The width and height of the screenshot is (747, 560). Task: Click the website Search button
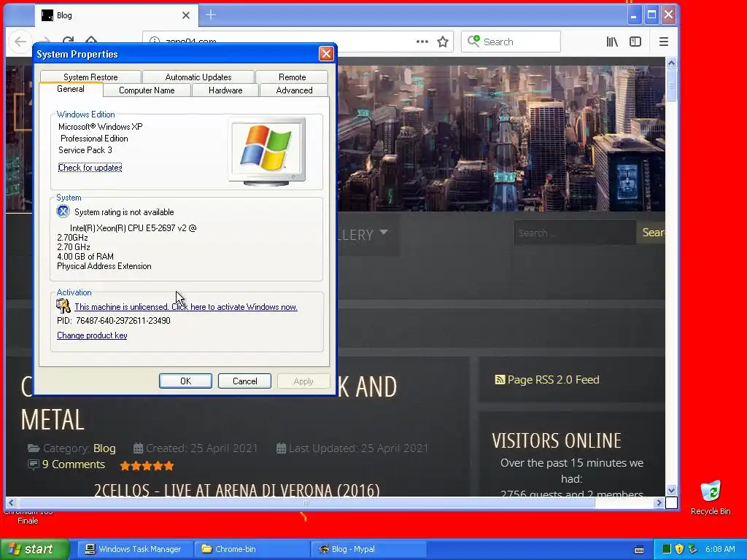pyautogui.click(x=651, y=233)
